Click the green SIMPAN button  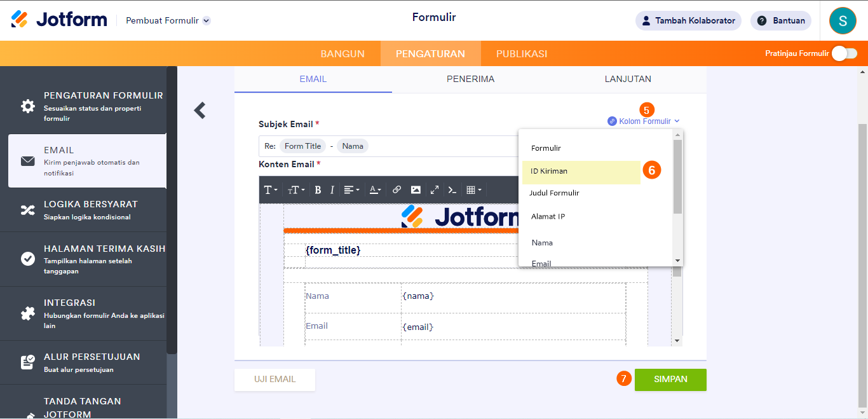[x=670, y=379]
